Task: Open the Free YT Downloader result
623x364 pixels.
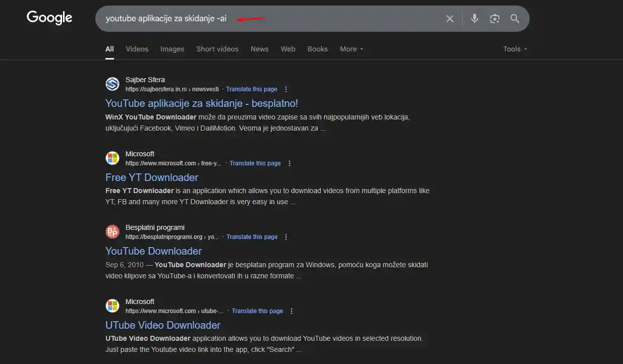Action: (152, 177)
